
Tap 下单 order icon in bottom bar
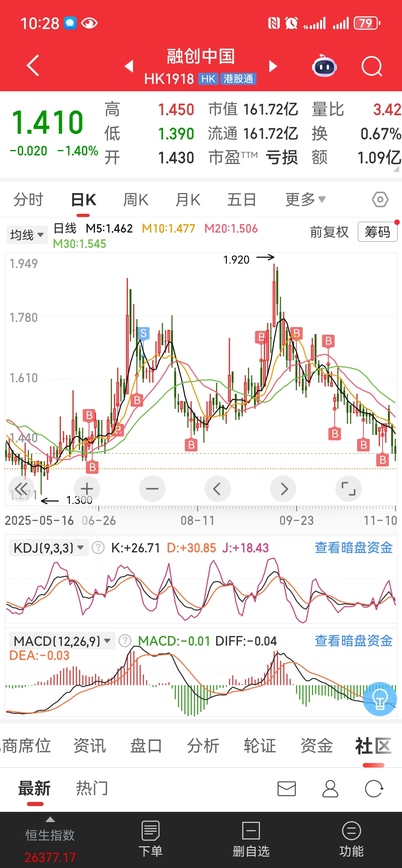[x=151, y=839]
